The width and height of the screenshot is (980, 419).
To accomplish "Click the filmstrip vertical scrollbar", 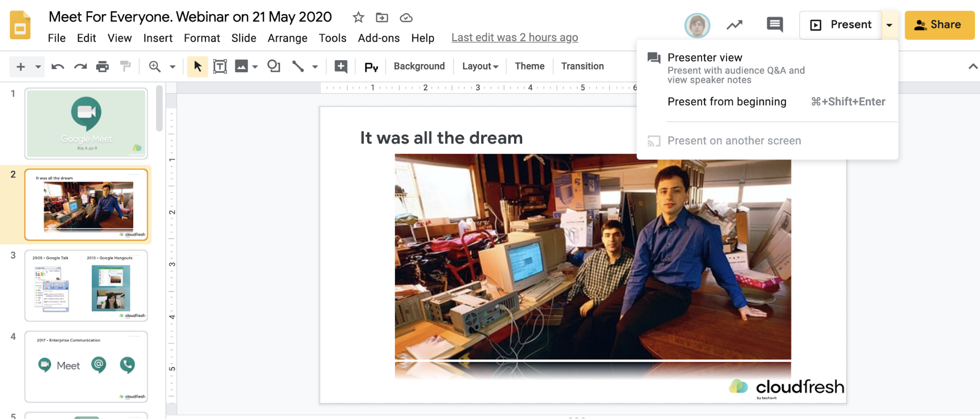I will point(159,108).
